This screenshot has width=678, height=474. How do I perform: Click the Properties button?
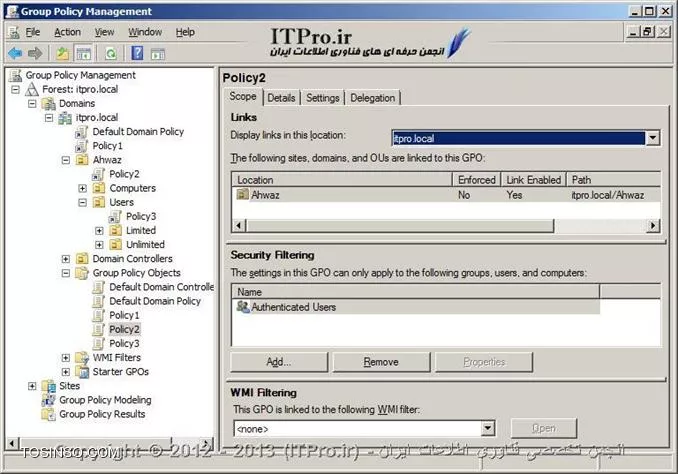[484, 362]
